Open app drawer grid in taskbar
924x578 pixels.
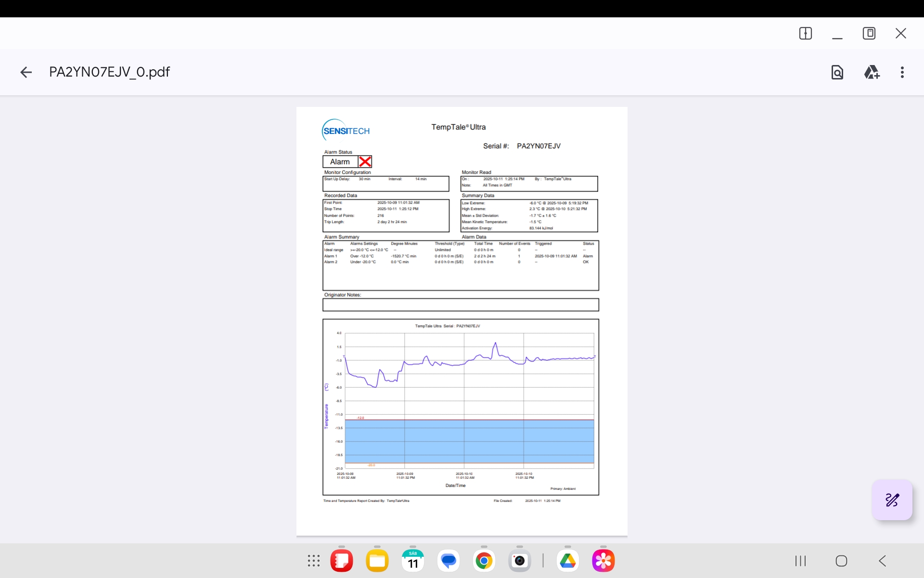314,561
